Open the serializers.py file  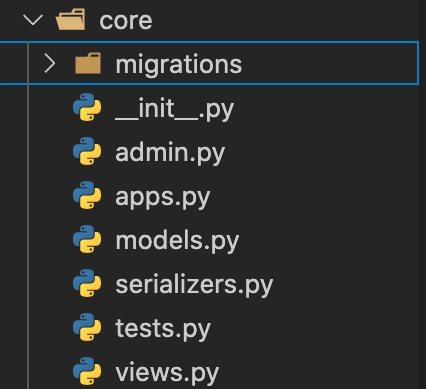194,285
